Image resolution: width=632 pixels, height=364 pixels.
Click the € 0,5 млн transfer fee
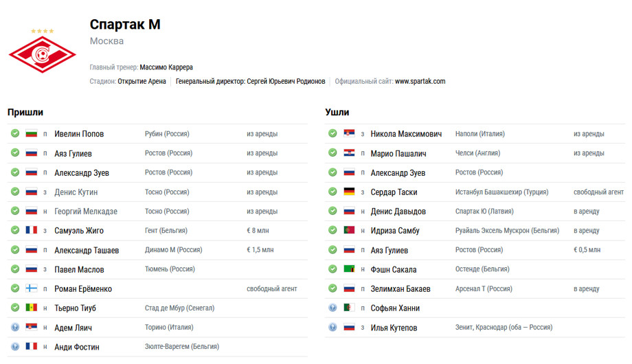(x=587, y=250)
